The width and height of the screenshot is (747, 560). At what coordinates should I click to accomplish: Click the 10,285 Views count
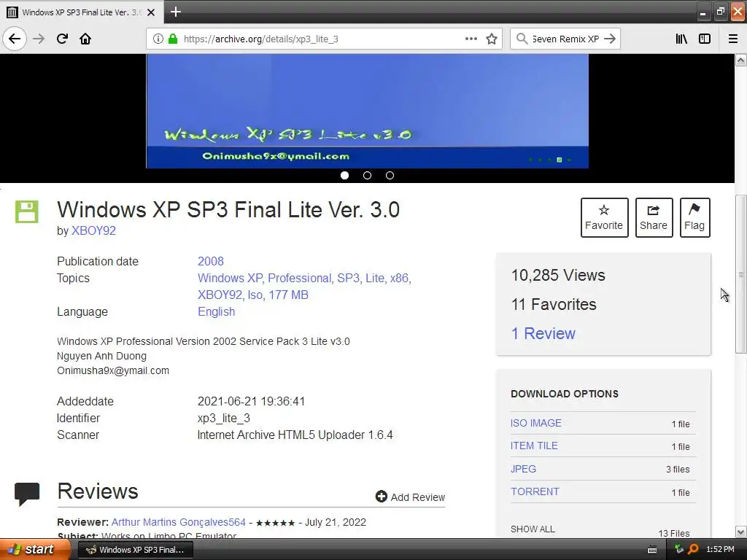point(558,275)
